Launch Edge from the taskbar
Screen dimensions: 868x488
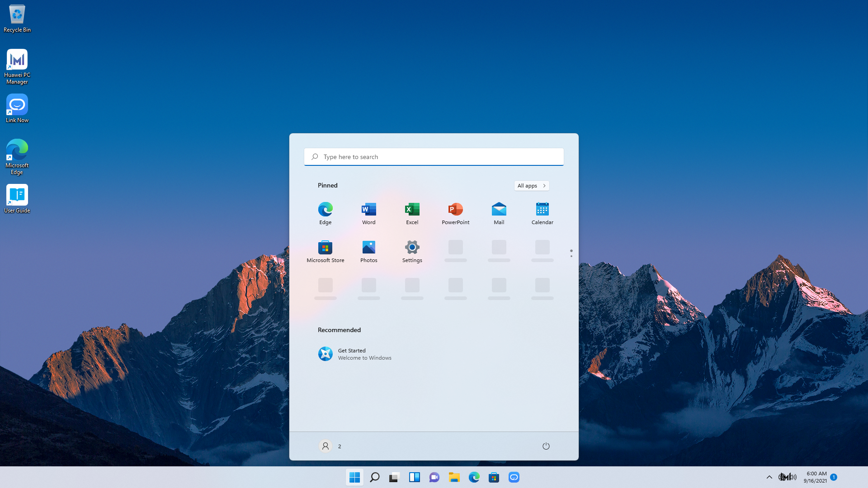tap(474, 477)
